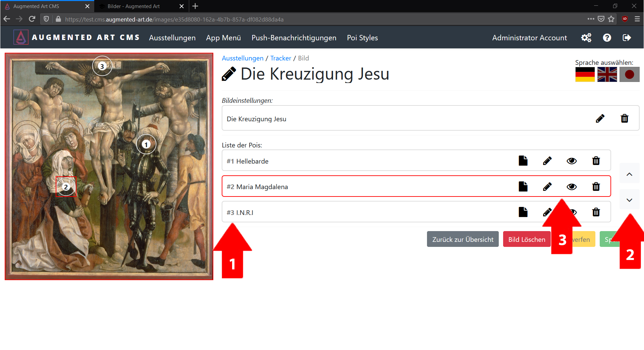Switch to Augmented Art CMS browser tab
The height and width of the screenshot is (350, 644).
pos(47,6)
